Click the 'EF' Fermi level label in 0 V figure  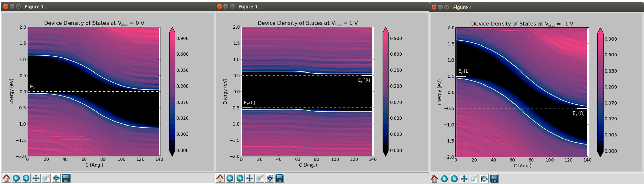[x=33, y=87]
